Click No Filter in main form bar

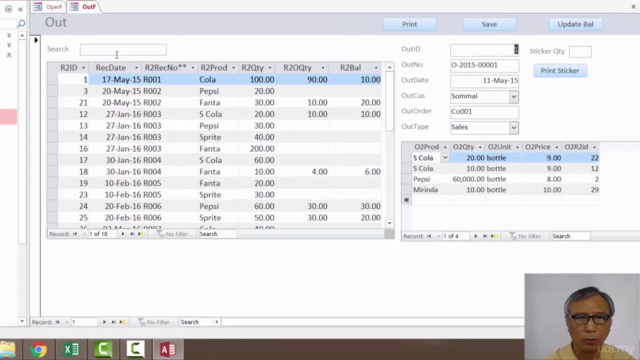point(153,322)
